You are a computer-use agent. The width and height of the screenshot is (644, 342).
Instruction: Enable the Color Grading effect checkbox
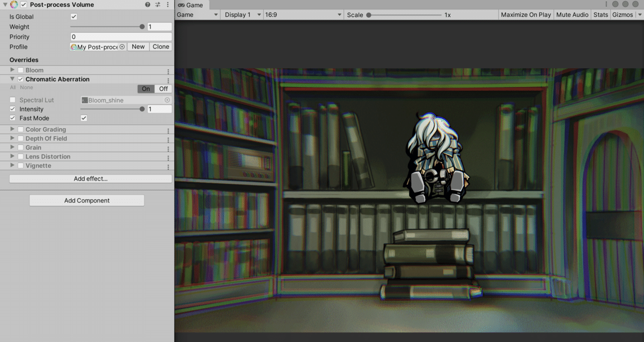pyautogui.click(x=21, y=129)
